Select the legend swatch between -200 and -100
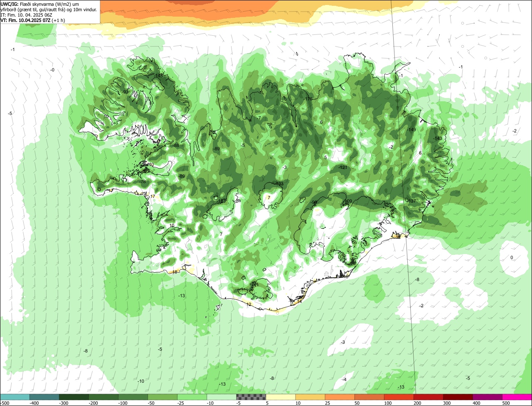The height and width of the screenshot is (406, 532). [103, 397]
